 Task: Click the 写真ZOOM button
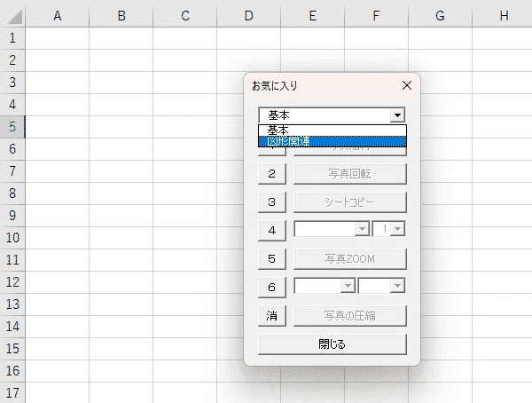(350, 259)
